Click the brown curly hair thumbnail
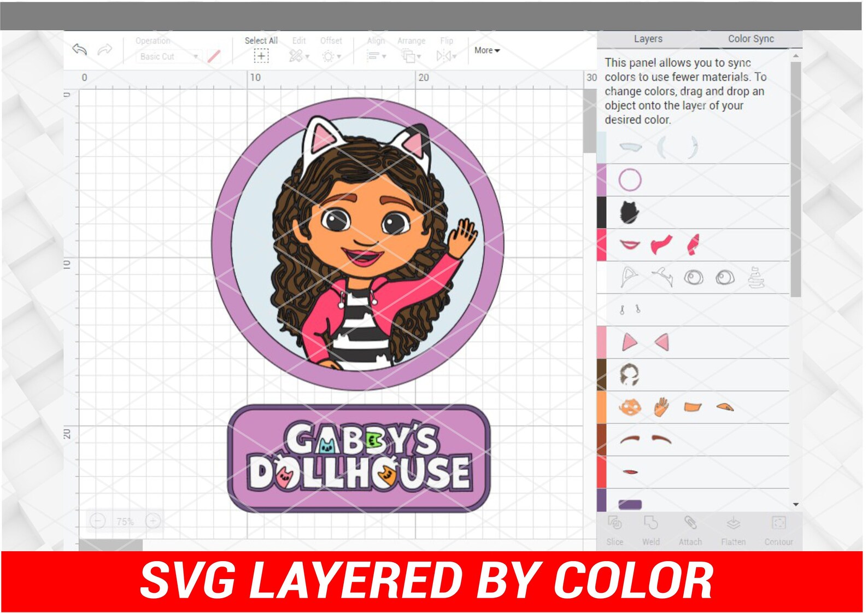The height and width of the screenshot is (613, 868). 629,375
